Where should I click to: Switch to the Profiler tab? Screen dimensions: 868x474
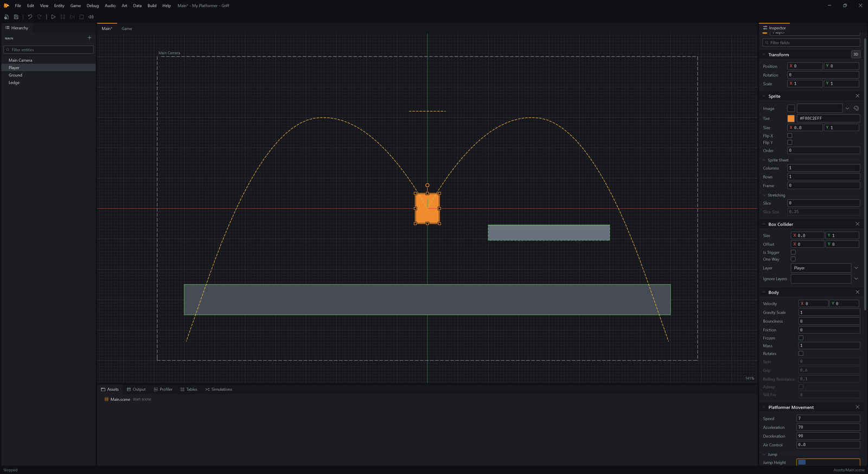click(163, 389)
